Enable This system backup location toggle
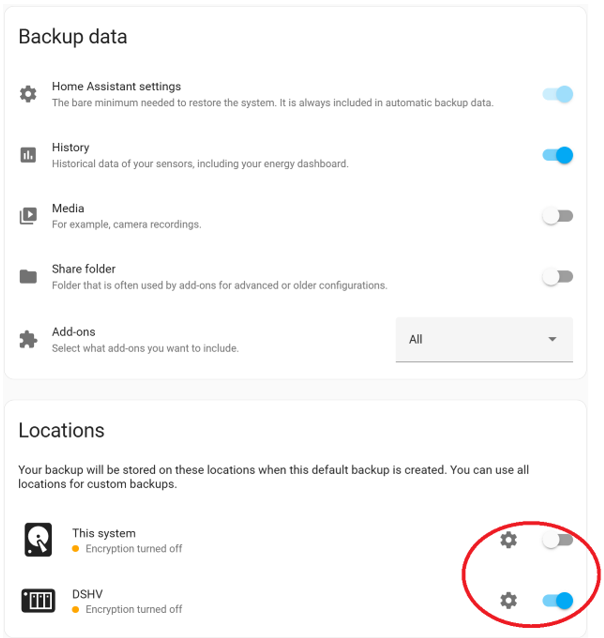This screenshot has height=638, width=604. tap(558, 540)
